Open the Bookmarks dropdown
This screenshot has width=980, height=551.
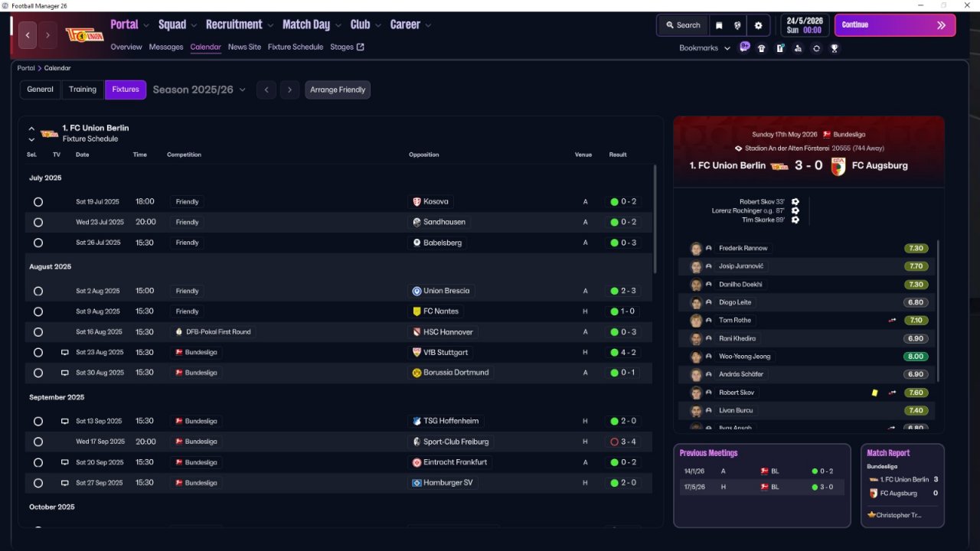[x=704, y=48]
